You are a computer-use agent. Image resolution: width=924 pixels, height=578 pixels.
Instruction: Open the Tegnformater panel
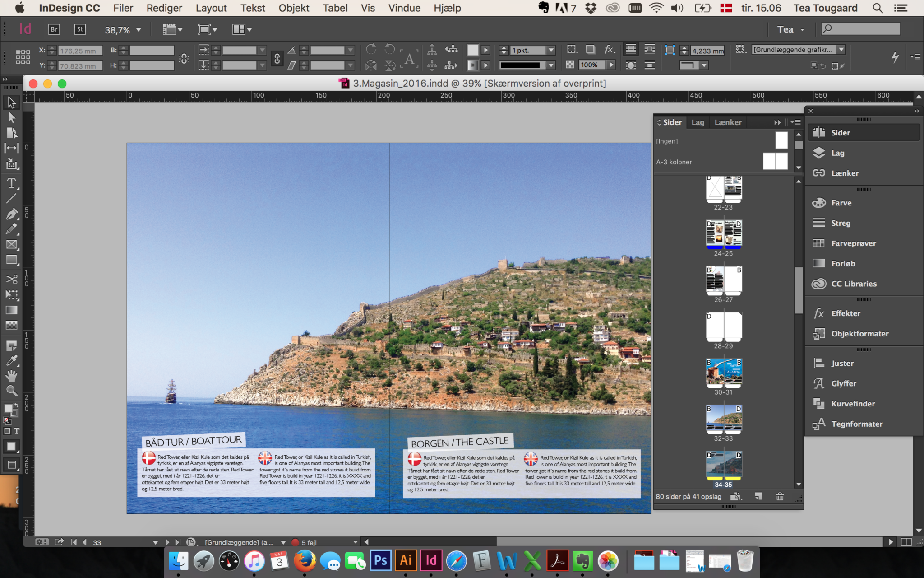pos(856,424)
